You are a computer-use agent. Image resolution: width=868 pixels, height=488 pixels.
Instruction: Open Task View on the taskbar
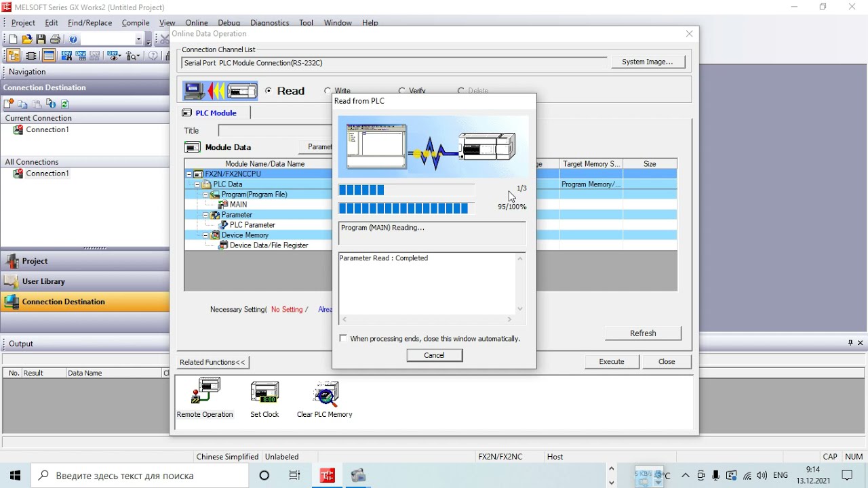(x=295, y=475)
